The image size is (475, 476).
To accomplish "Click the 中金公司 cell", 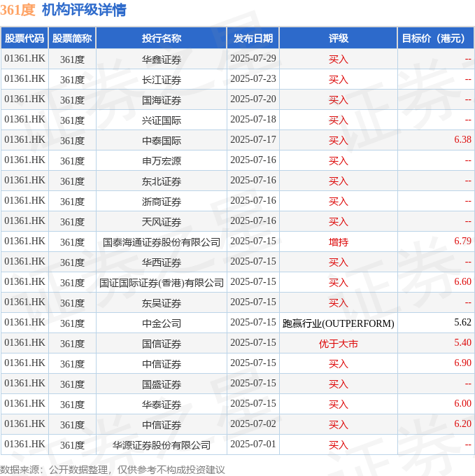I will point(162,323).
